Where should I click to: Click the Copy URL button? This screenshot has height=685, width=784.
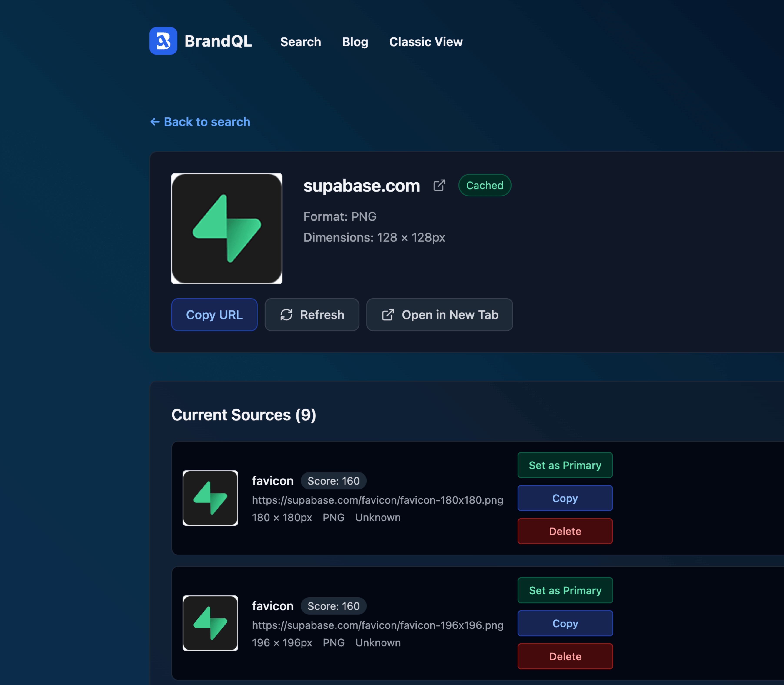[x=214, y=315]
